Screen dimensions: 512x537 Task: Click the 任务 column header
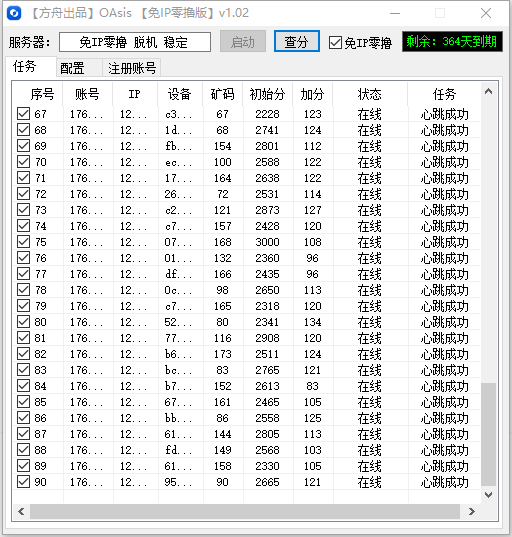pyautogui.click(x=444, y=94)
